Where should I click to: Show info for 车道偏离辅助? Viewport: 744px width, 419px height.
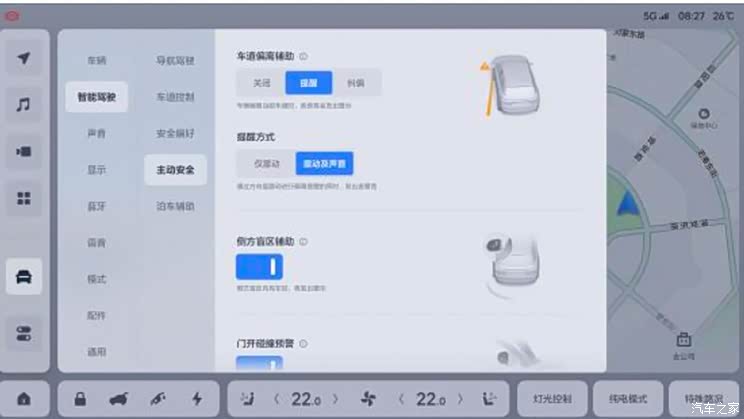coord(304,56)
